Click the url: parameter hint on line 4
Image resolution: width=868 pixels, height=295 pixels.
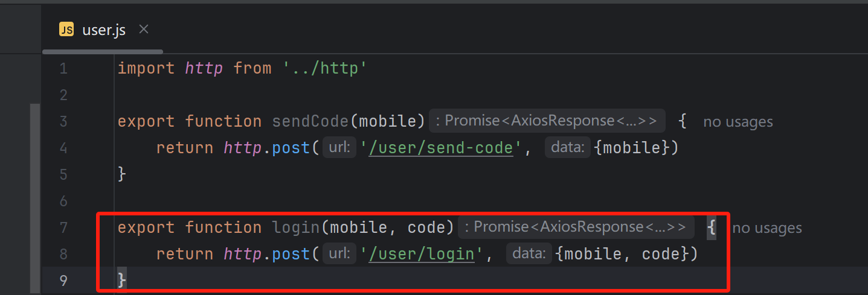340,148
